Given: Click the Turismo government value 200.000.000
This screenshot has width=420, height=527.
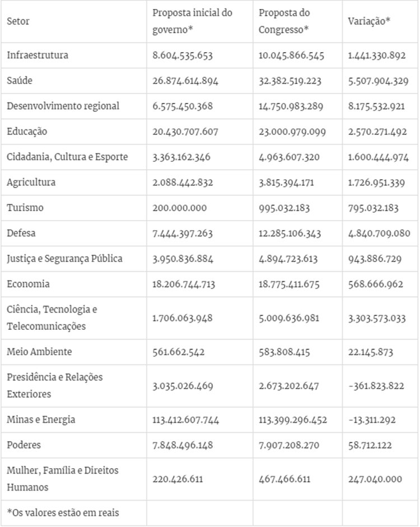Looking at the screenshot, I should pyautogui.click(x=179, y=208).
